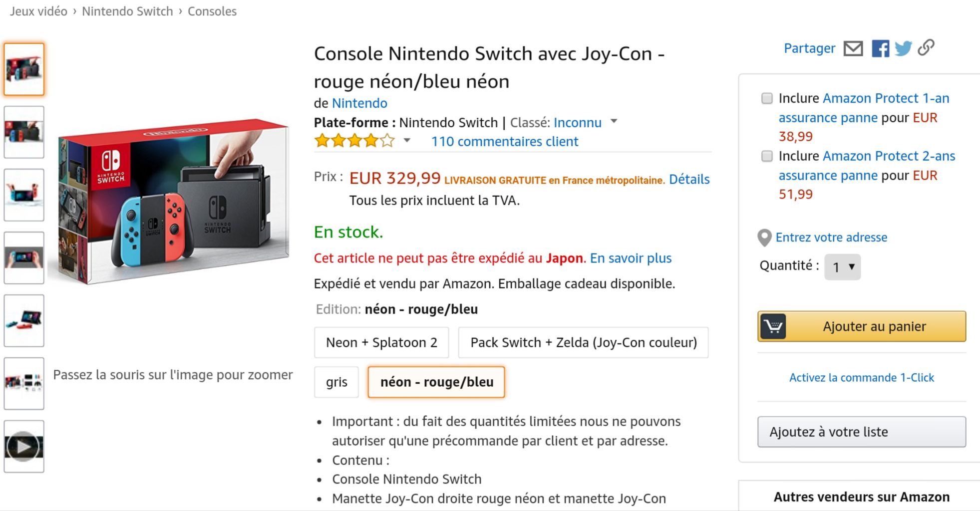The image size is (980, 511).
Task: Enable Amazon Protect 1-an assurance checkbox
Action: (x=767, y=98)
